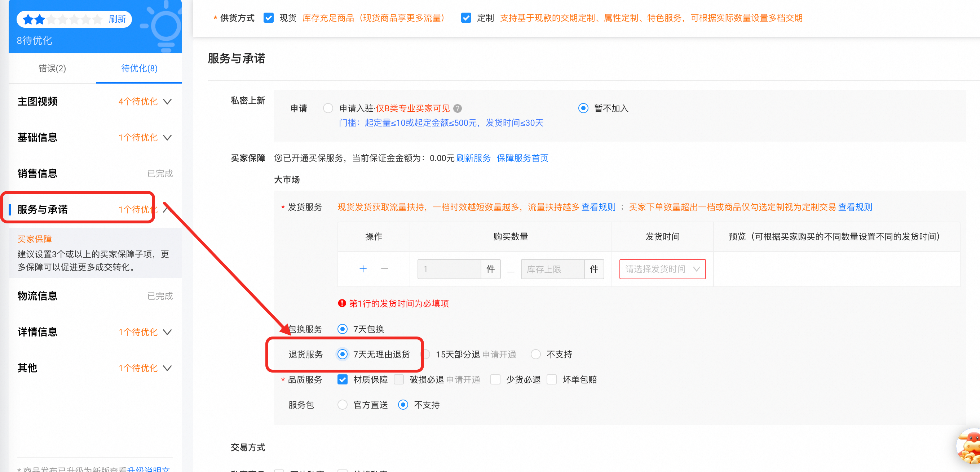
Task: Toggle the 定制 supply checkbox
Action: point(466,18)
